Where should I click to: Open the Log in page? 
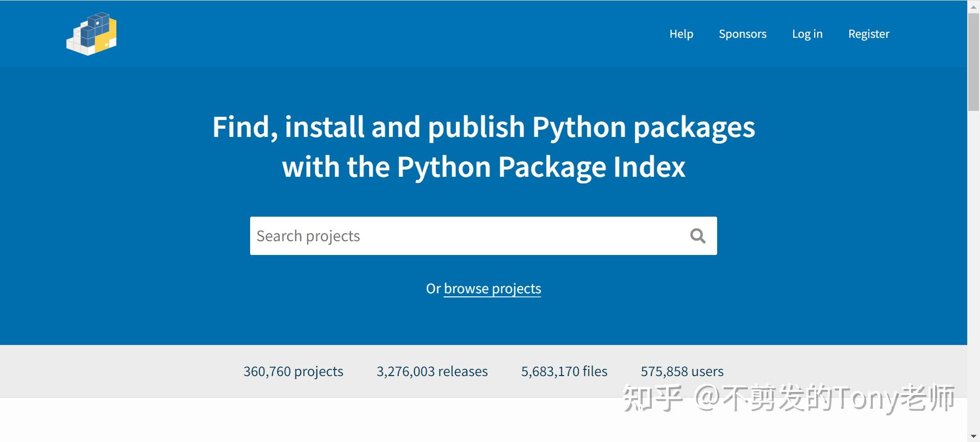tap(807, 34)
